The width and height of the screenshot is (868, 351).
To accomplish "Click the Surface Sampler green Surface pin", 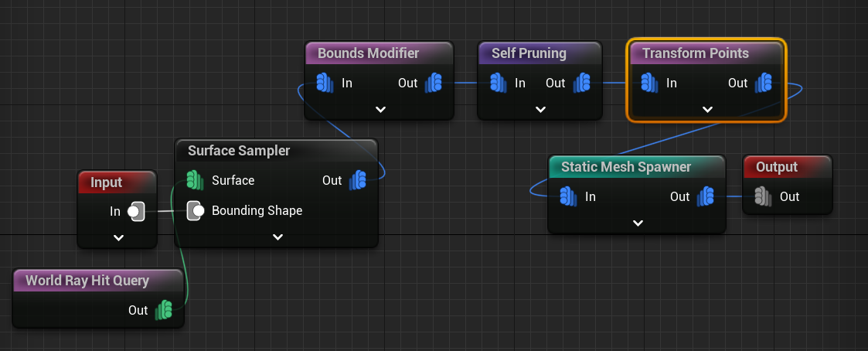I will 195,180.
